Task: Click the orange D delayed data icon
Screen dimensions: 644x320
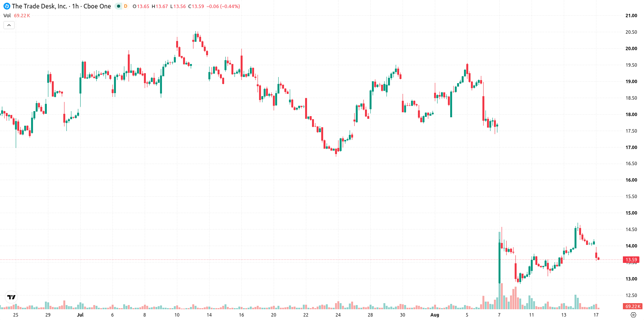Action: pos(125,6)
